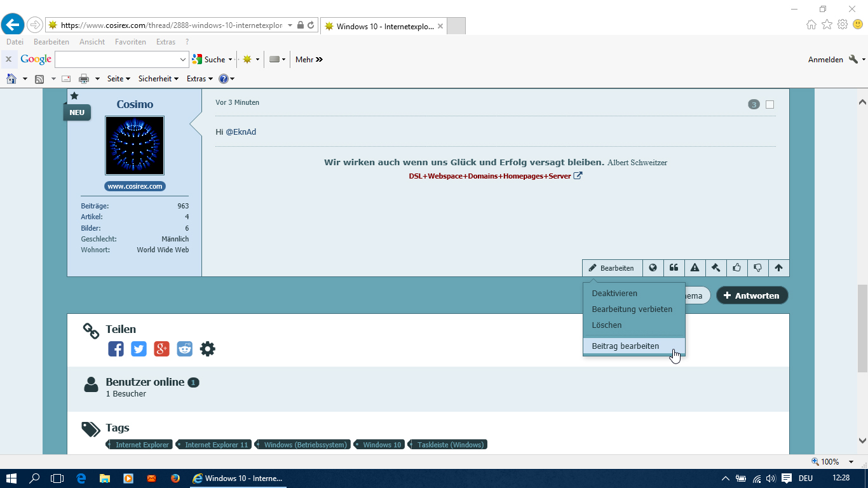Click the warning triangle report icon

click(695, 268)
